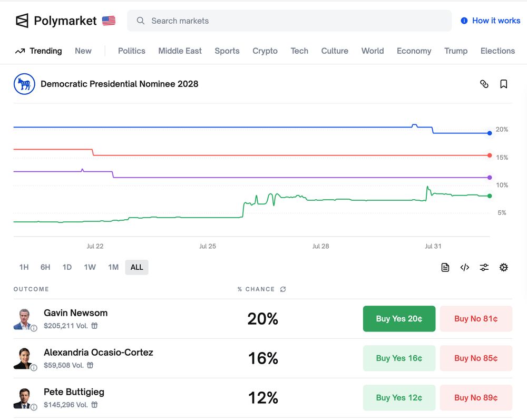Screen dimensions: 527x420
Task: Click the Trending arrow icon
Action: pyautogui.click(x=20, y=51)
